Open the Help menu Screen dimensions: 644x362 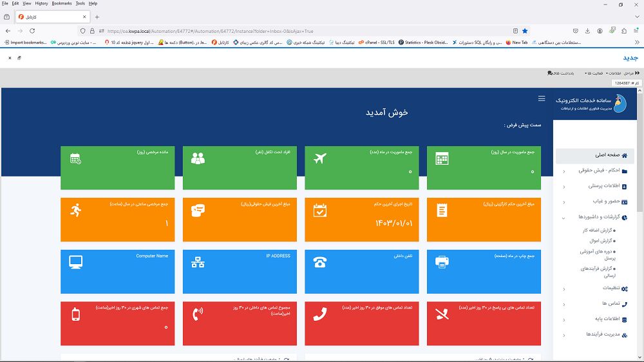[x=93, y=3]
